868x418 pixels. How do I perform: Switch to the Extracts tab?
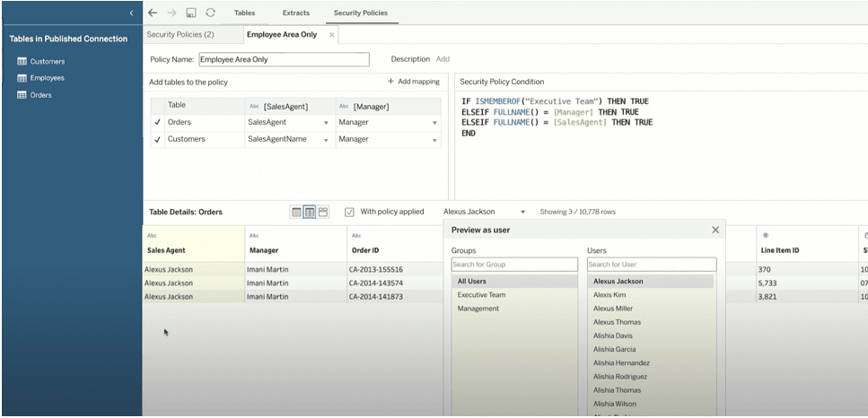(x=295, y=13)
